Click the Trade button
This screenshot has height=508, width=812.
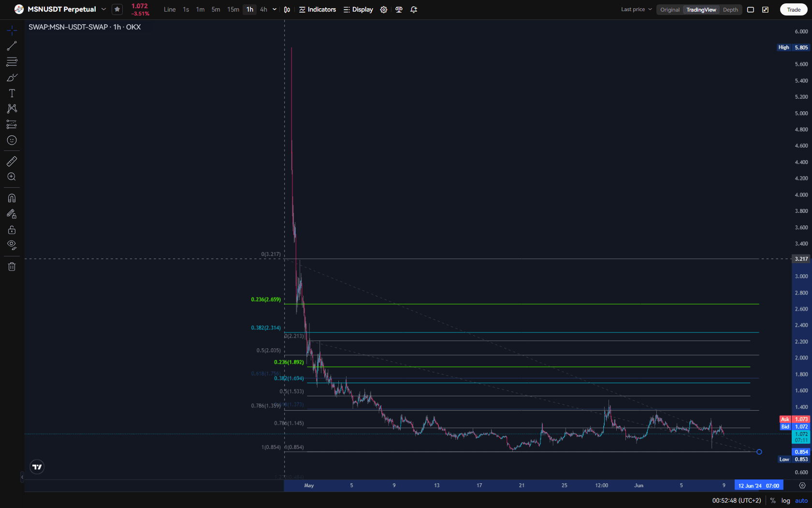click(794, 10)
